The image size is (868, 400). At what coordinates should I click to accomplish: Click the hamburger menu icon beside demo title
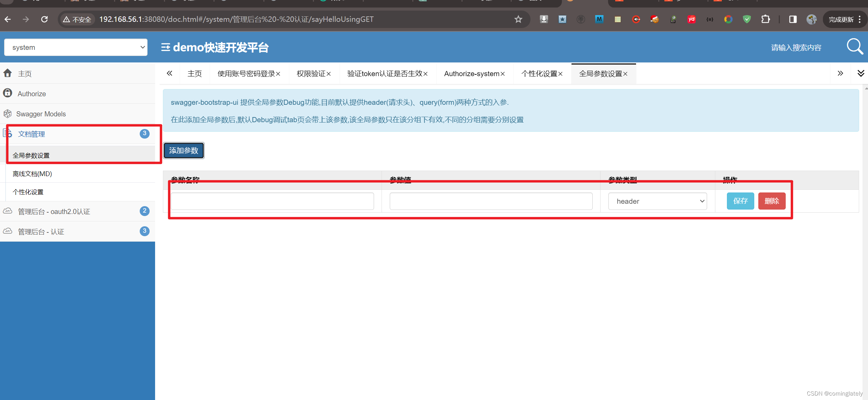[x=165, y=47]
